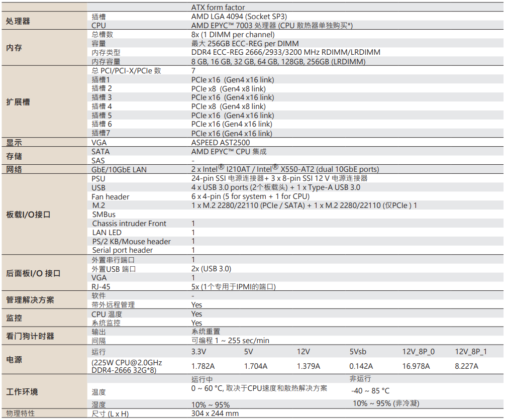Click the 16.978A current value cell
The height and width of the screenshot is (420, 506).
(x=417, y=366)
